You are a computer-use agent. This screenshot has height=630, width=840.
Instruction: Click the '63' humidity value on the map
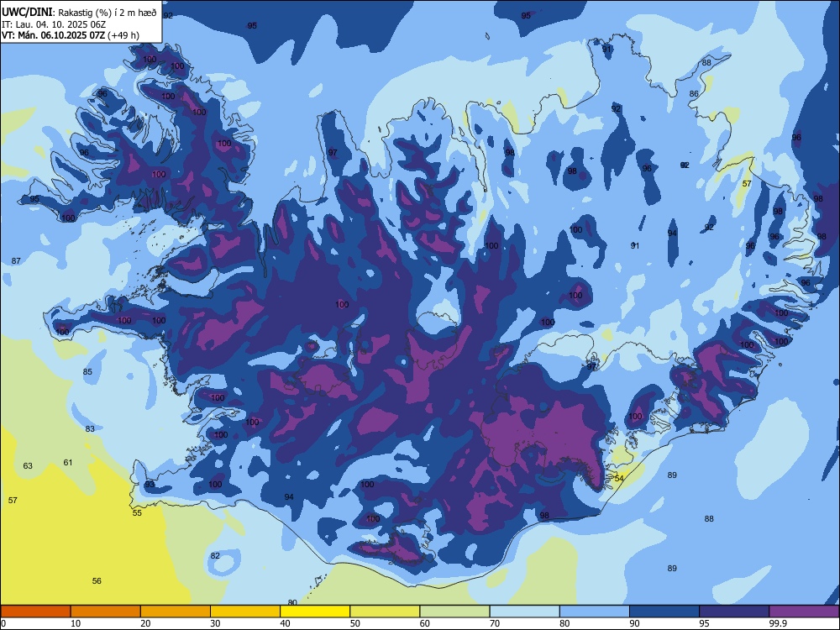(28, 465)
